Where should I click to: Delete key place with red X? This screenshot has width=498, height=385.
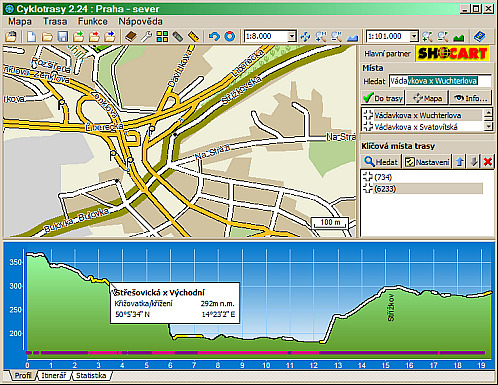click(x=488, y=162)
